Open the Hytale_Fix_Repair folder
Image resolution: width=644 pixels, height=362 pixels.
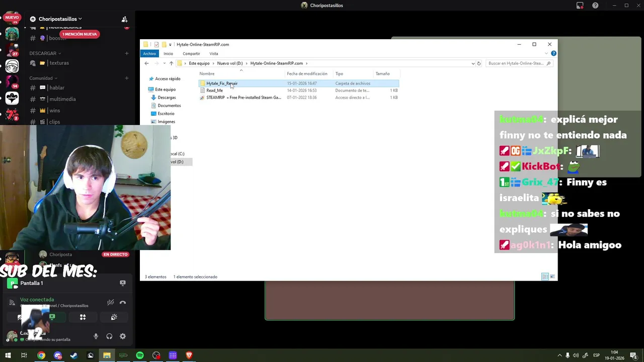click(x=298, y=83)
